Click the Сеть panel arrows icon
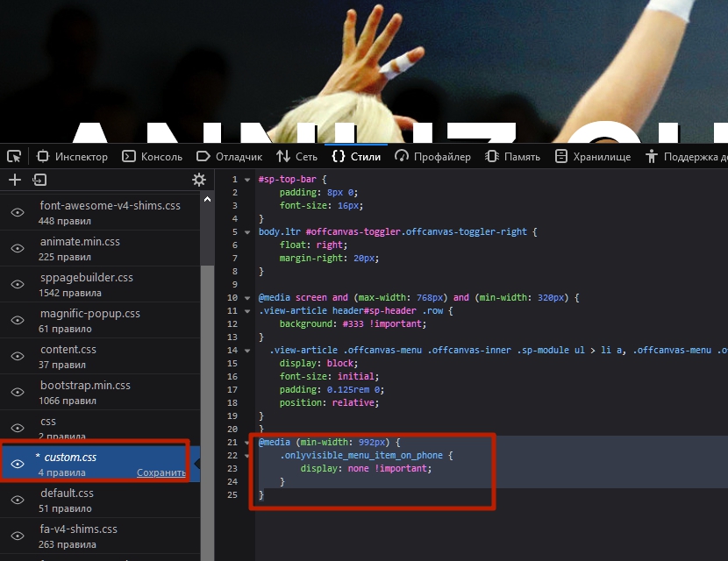 tap(282, 157)
